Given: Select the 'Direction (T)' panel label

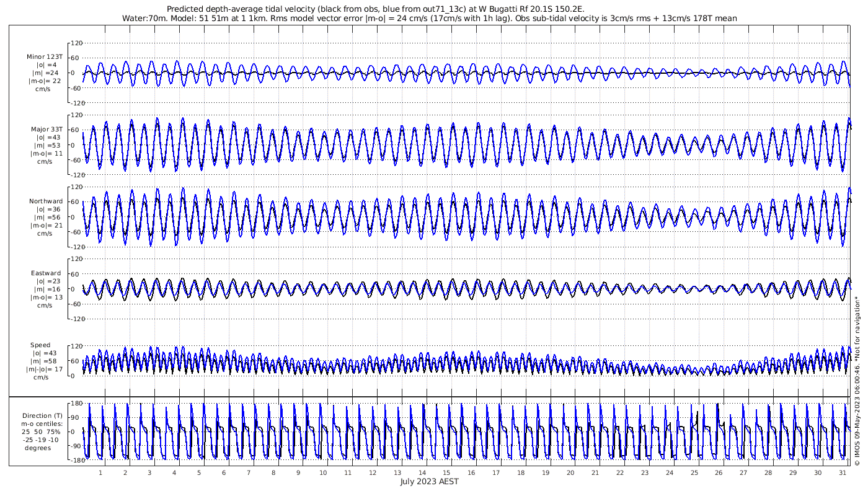Looking at the screenshot, I should click(x=42, y=416).
